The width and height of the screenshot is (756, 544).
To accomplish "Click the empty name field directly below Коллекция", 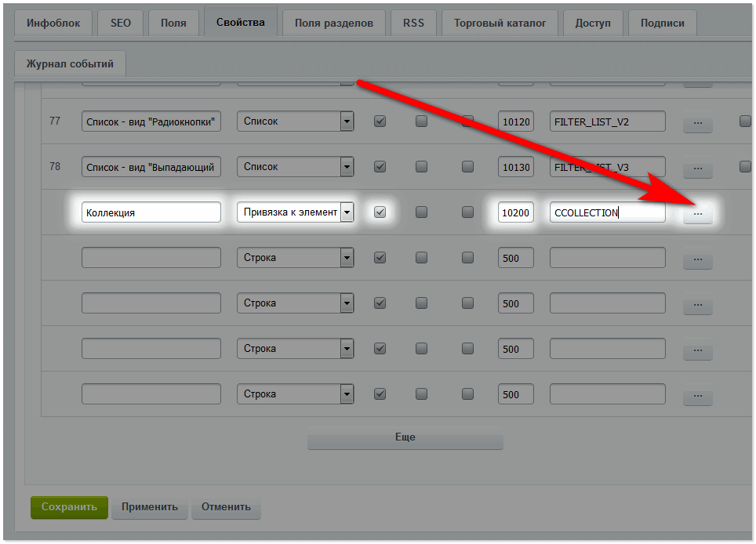I will 151,257.
